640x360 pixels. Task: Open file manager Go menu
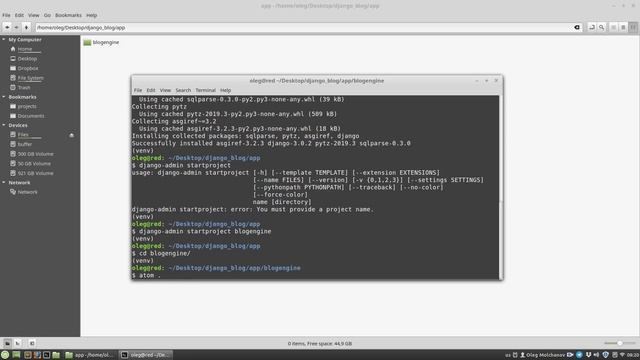47,15
